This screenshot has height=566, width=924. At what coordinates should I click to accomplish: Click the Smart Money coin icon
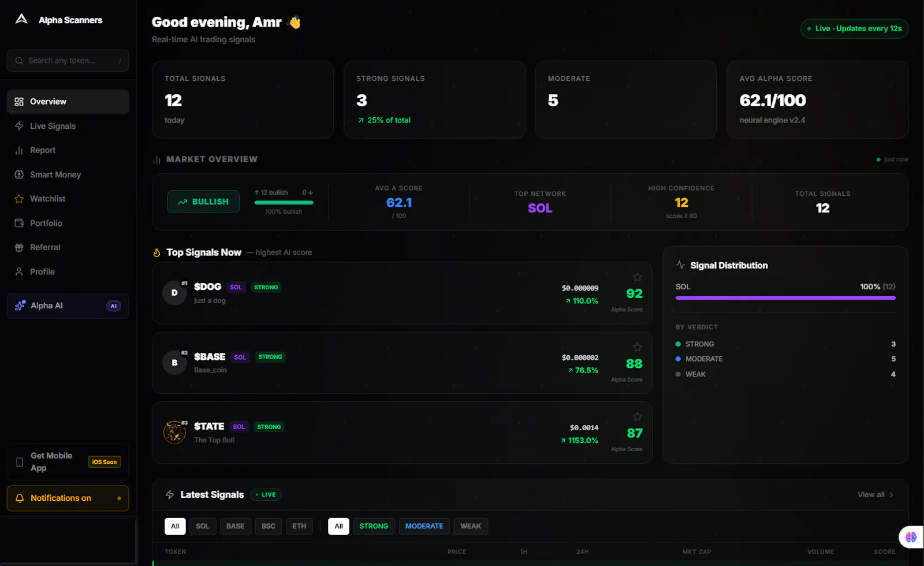[19, 174]
